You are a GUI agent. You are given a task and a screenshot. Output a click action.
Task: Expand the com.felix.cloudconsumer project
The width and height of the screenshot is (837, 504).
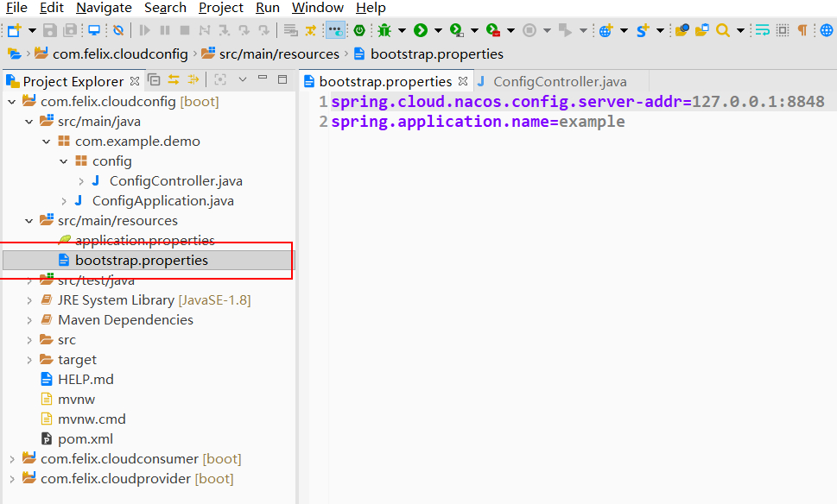(x=12, y=459)
